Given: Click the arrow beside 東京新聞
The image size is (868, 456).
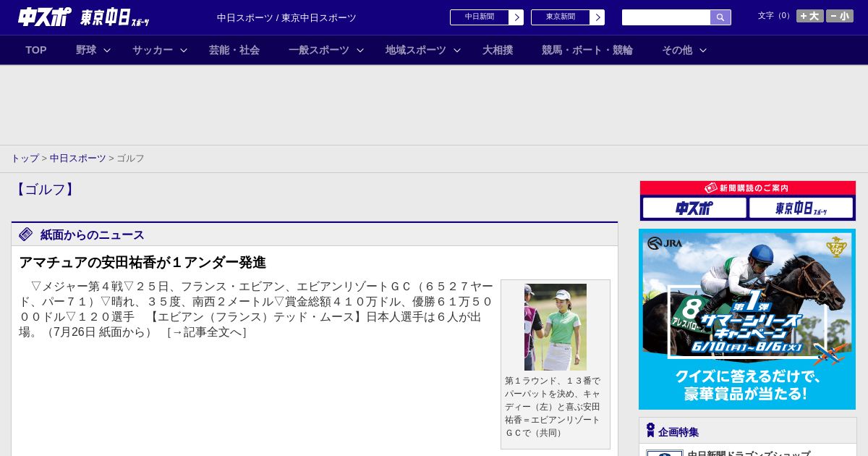Looking at the screenshot, I should (x=597, y=17).
